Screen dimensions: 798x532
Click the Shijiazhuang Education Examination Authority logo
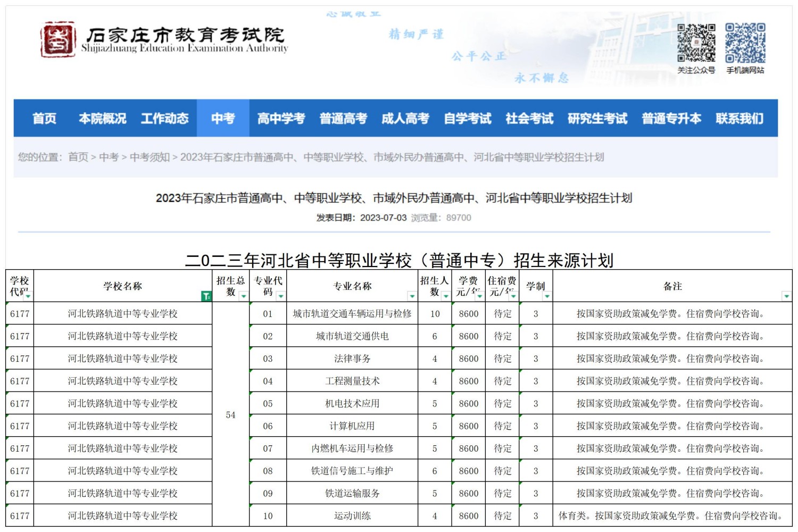click(x=164, y=39)
